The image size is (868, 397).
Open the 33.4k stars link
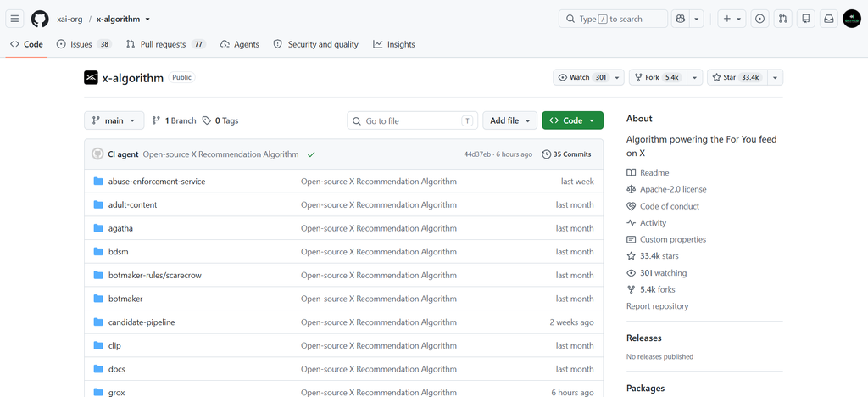pyautogui.click(x=653, y=256)
